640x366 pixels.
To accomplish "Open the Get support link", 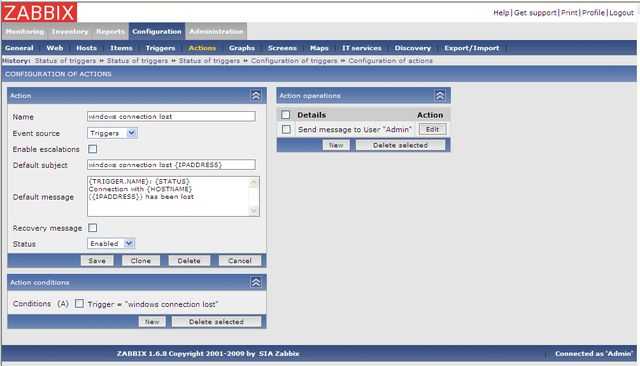I will [x=535, y=13].
